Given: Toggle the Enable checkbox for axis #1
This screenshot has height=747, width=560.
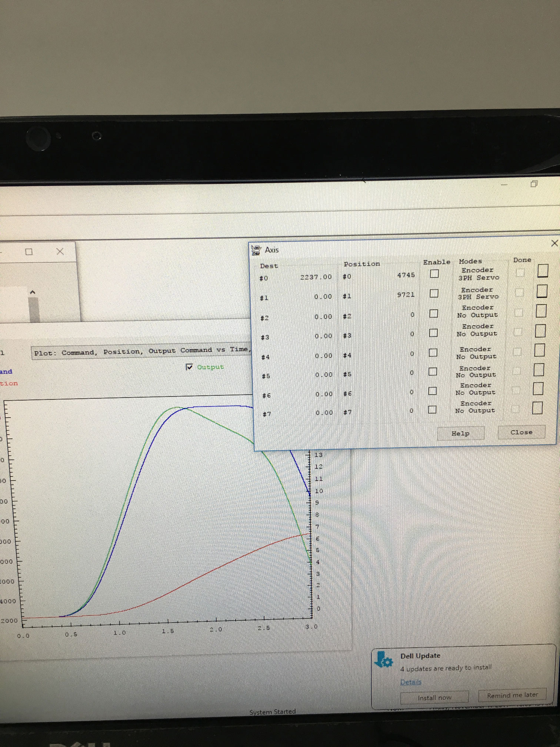Looking at the screenshot, I should click(434, 293).
